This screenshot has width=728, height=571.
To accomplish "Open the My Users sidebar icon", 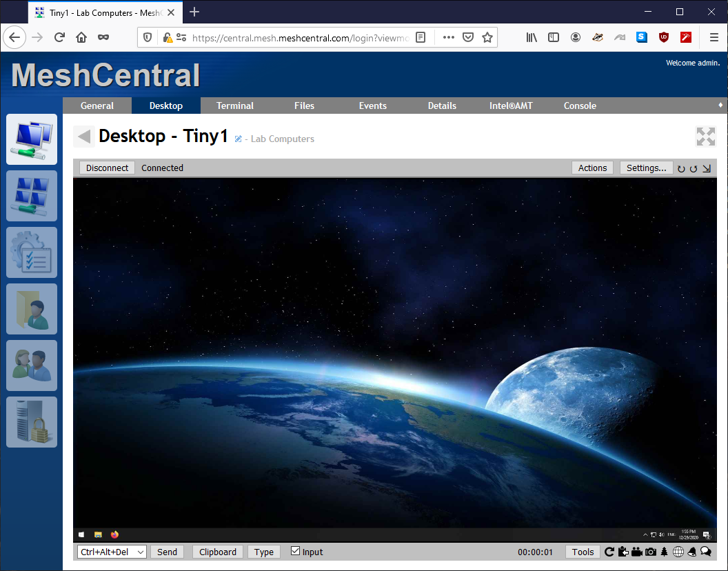I will click(x=32, y=365).
